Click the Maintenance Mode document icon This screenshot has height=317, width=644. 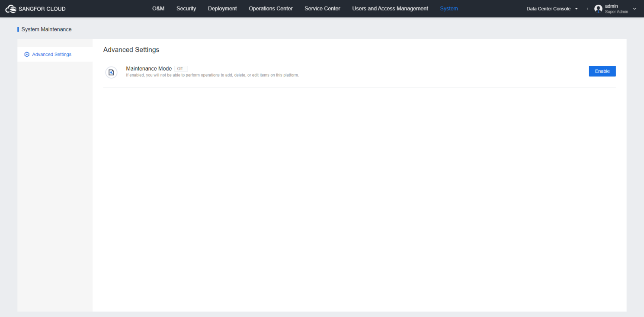pyautogui.click(x=111, y=72)
